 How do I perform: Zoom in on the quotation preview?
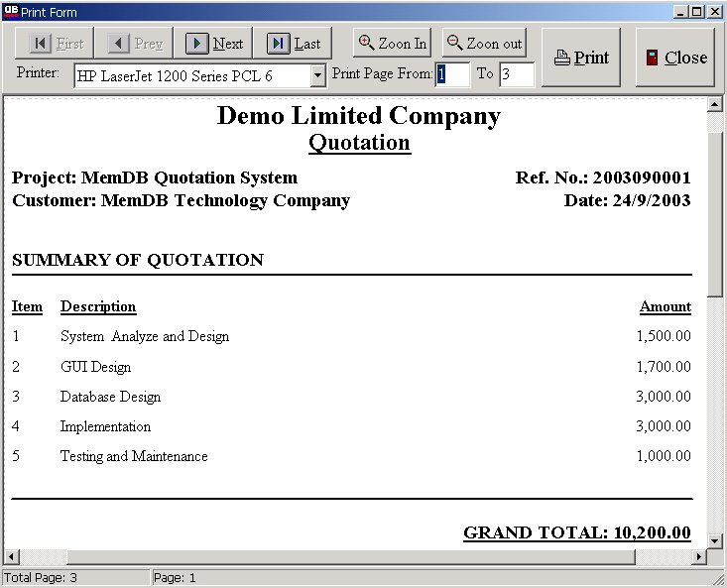tap(393, 44)
